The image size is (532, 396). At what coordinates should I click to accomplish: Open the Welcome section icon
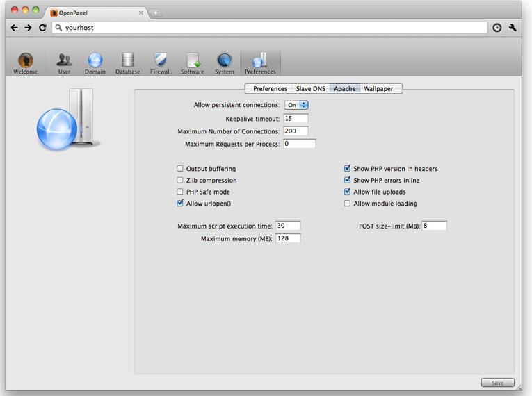[x=26, y=60]
